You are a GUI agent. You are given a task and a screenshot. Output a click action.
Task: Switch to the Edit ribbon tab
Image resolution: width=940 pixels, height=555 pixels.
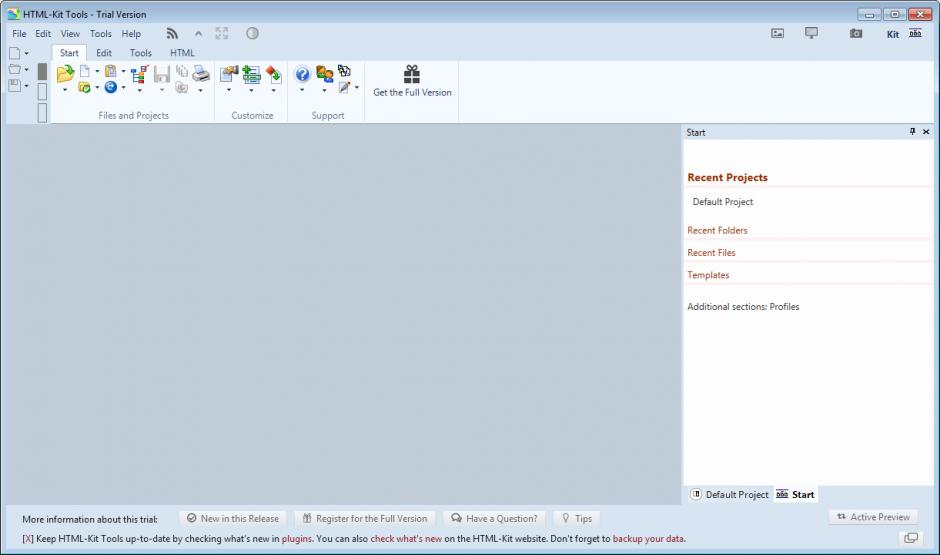104,53
